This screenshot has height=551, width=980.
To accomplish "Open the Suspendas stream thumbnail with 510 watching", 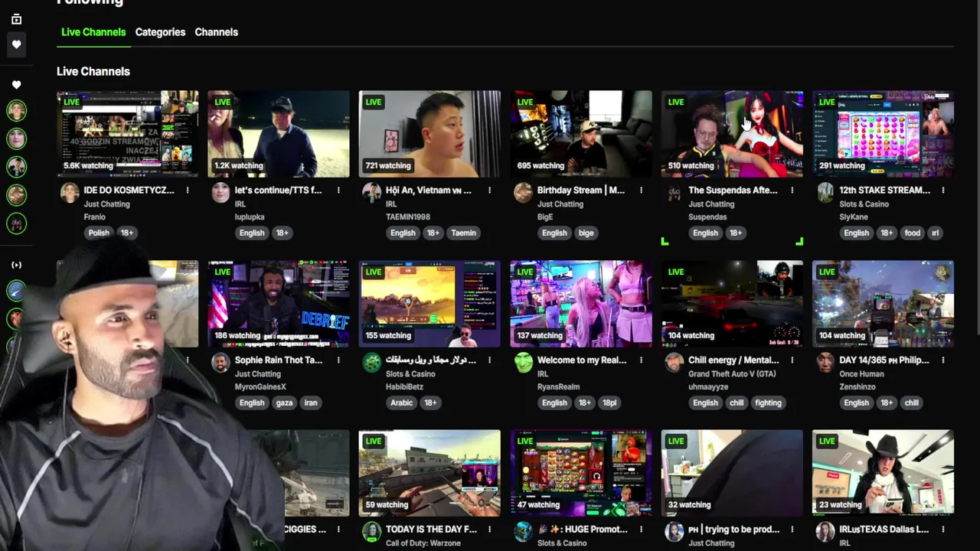I will (732, 134).
